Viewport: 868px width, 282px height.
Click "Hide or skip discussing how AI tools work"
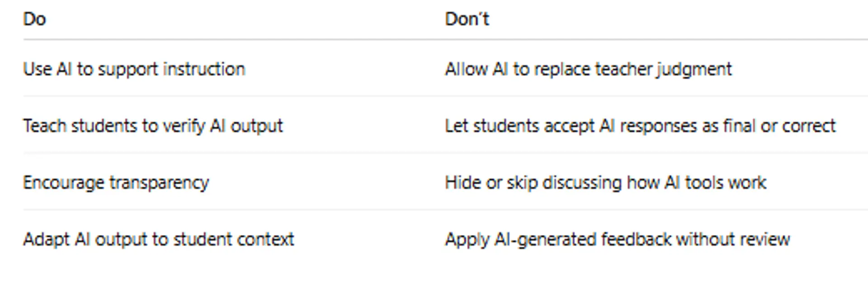[x=605, y=183]
